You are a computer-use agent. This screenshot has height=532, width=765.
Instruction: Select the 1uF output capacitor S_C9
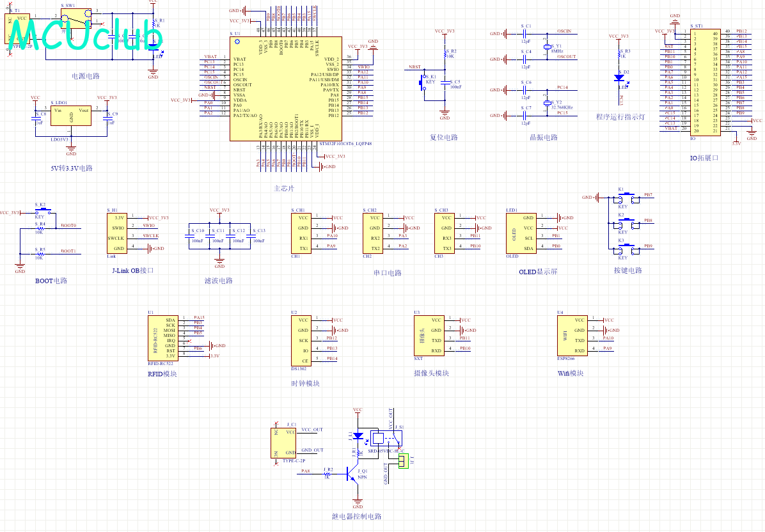[107, 118]
